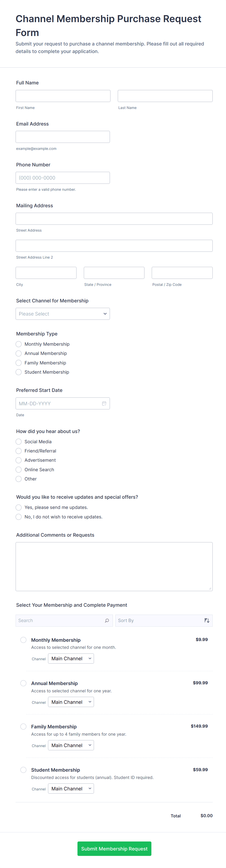This screenshot has height=868, width=226.
Task: Choose Yes, please send me updates
Action: point(19,507)
